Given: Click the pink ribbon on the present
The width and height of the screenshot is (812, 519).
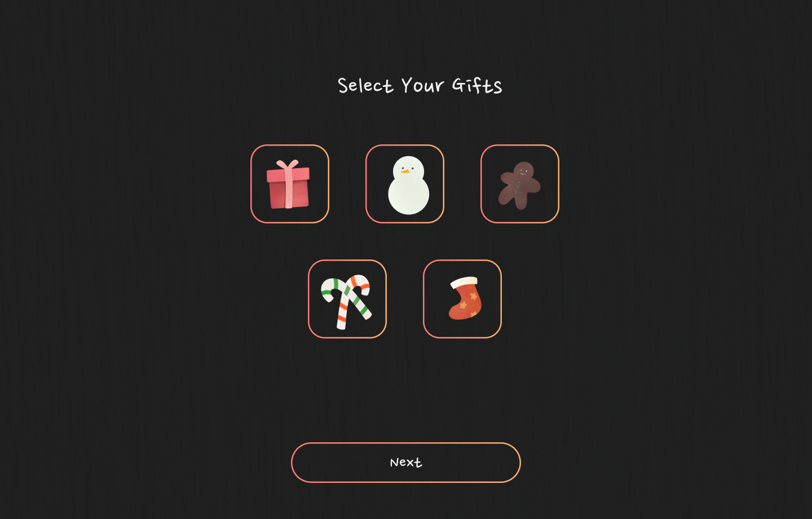Looking at the screenshot, I should coord(288,184).
